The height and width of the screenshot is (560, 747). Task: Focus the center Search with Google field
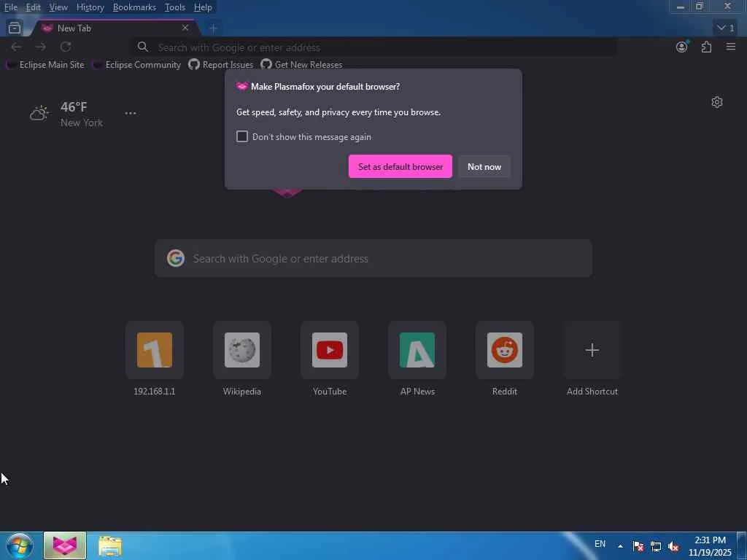pos(373,258)
